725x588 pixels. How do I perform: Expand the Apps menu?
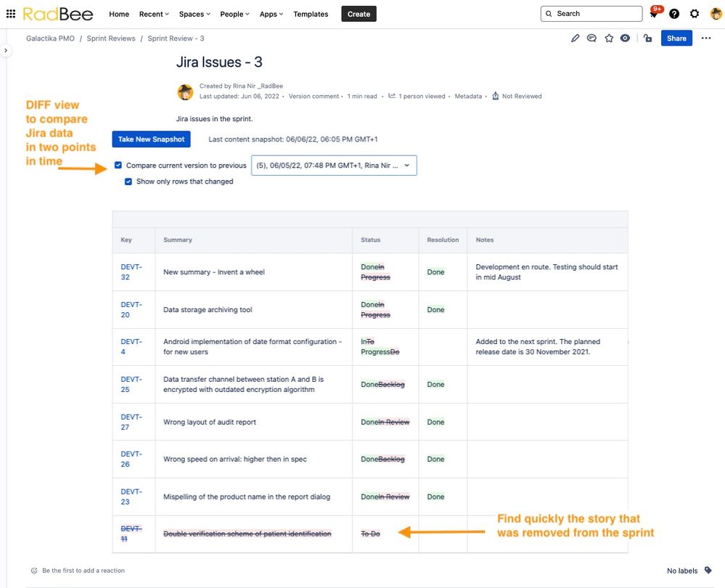click(271, 14)
